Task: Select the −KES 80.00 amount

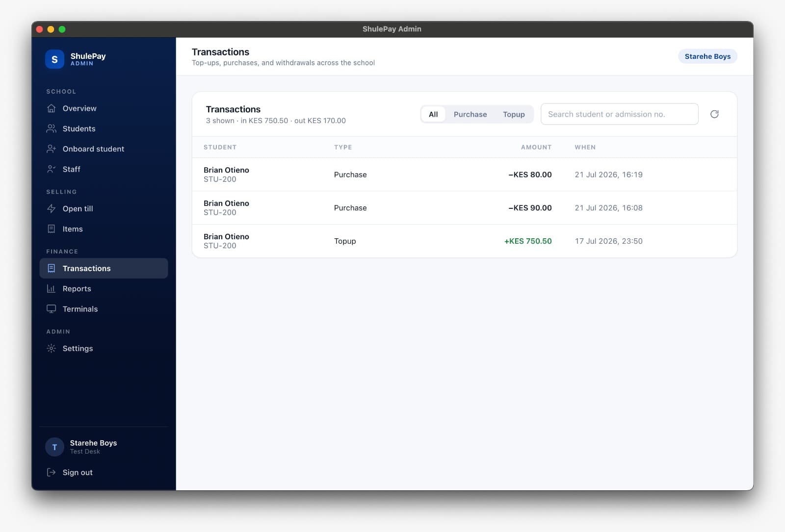Action: tap(530, 175)
